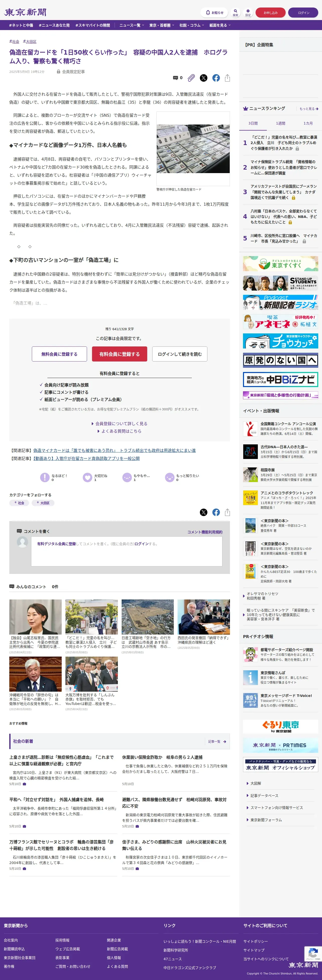React with もっと知りたい icon
Viewport: 322px width, 980px height.
click(170, 477)
